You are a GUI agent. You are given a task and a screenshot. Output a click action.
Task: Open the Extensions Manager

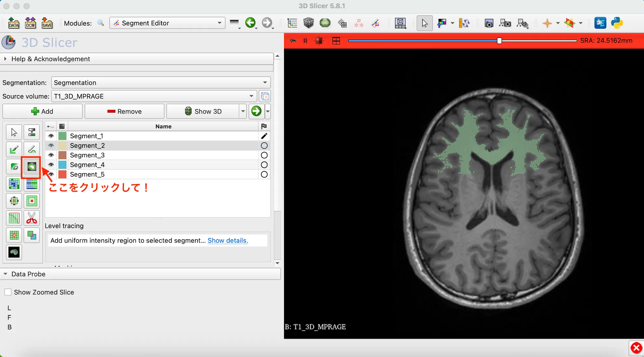tap(600, 23)
